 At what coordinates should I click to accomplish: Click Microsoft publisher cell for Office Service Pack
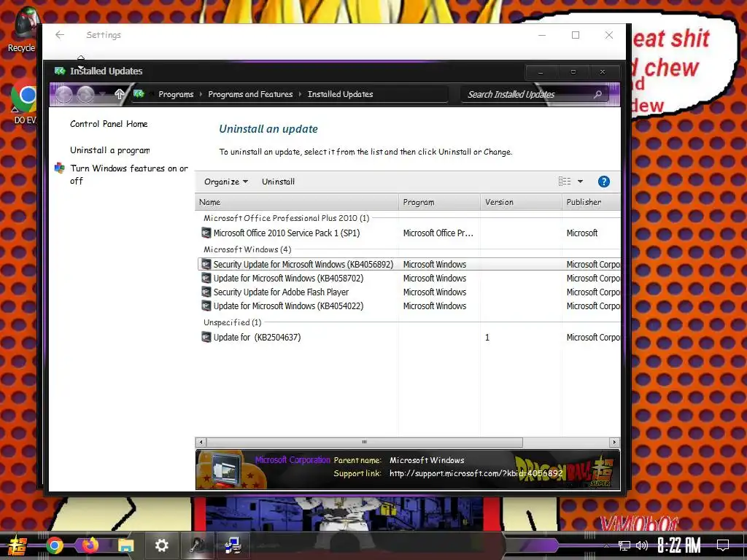click(x=581, y=233)
